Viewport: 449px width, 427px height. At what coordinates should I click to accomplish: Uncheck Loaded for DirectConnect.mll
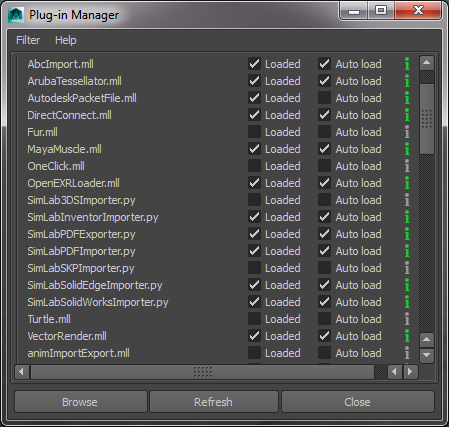(254, 115)
